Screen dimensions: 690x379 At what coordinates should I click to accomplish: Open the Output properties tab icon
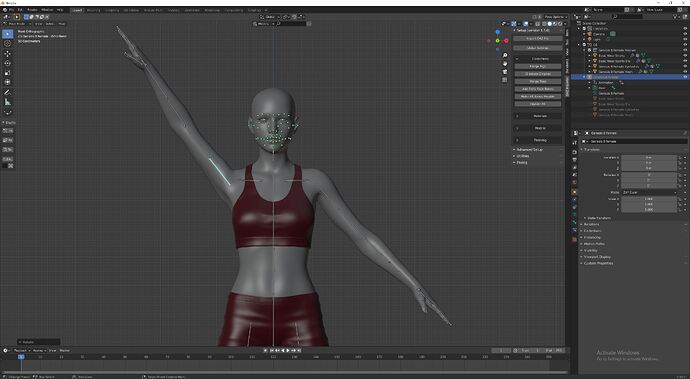(x=574, y=159)
